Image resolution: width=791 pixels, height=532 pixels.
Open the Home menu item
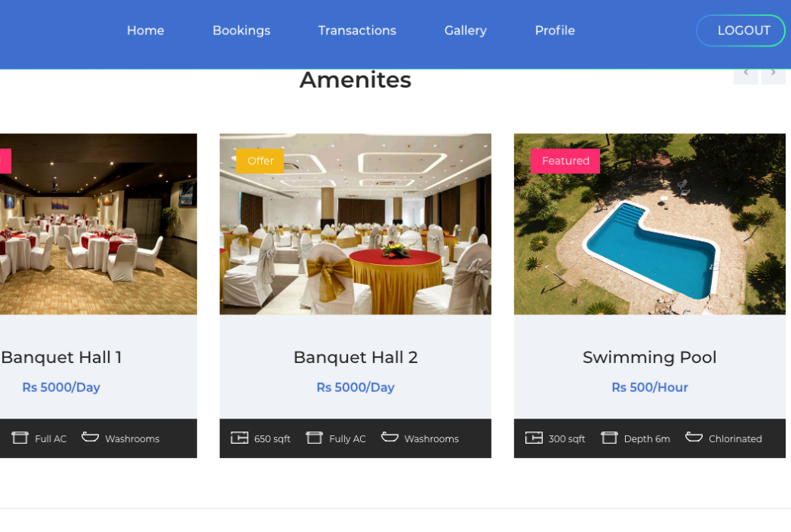pos(145,30)
